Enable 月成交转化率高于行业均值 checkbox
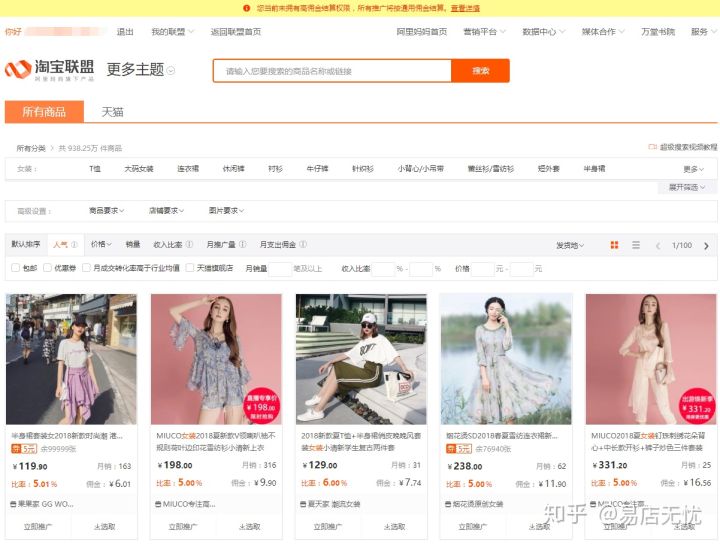720x545 pixels. coord(86,268)
